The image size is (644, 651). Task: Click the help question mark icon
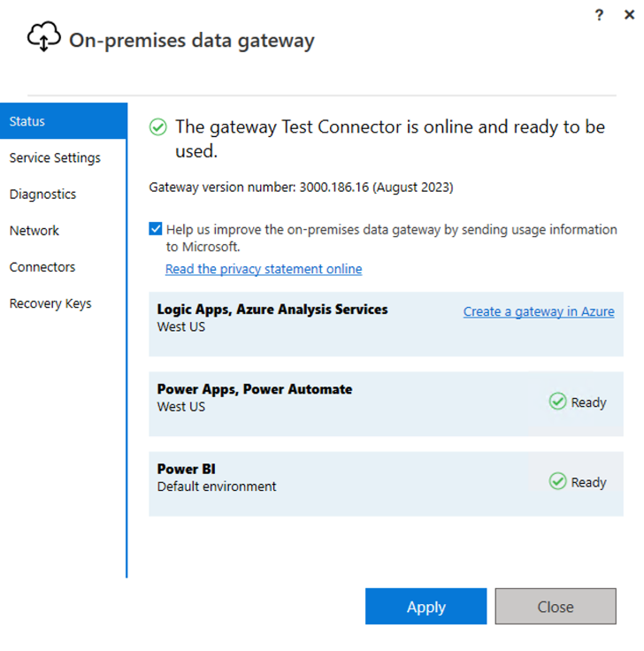599,15
